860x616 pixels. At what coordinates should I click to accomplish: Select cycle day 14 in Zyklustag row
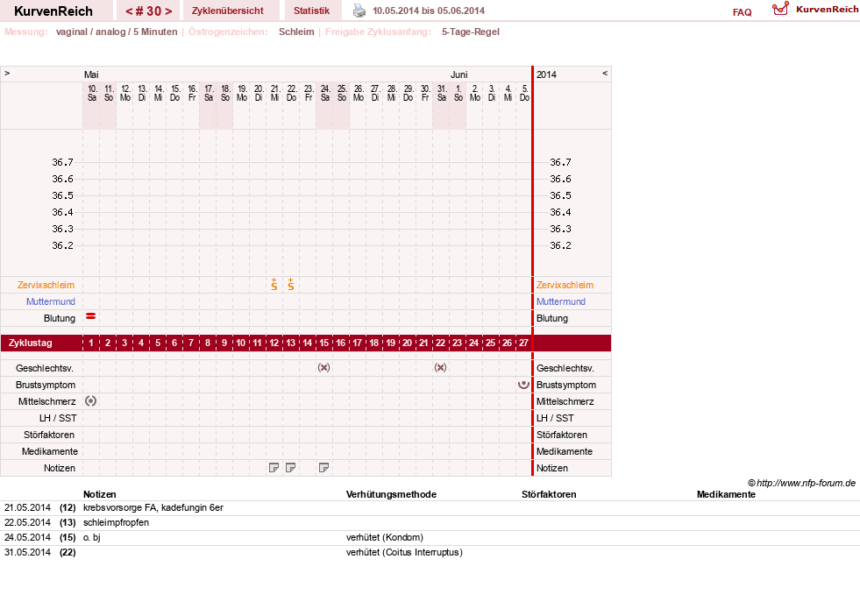tap(308, 343)
